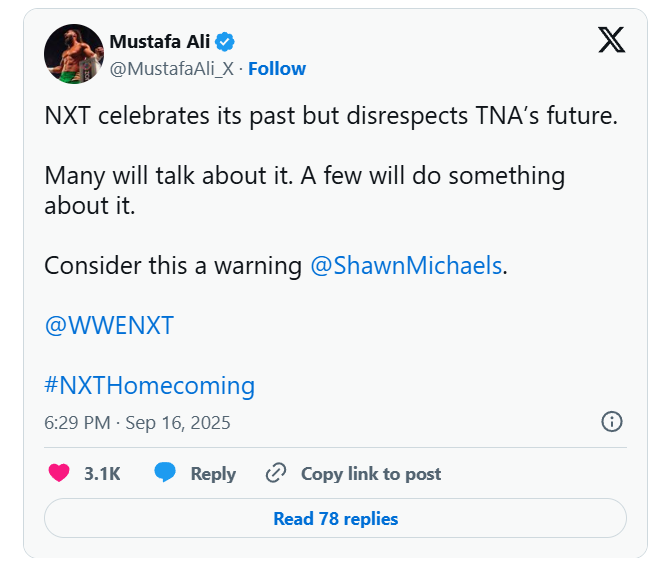Open the @WWENXT mention
Image resolution: width=665 pixels, height=573 pixels.
109,326
